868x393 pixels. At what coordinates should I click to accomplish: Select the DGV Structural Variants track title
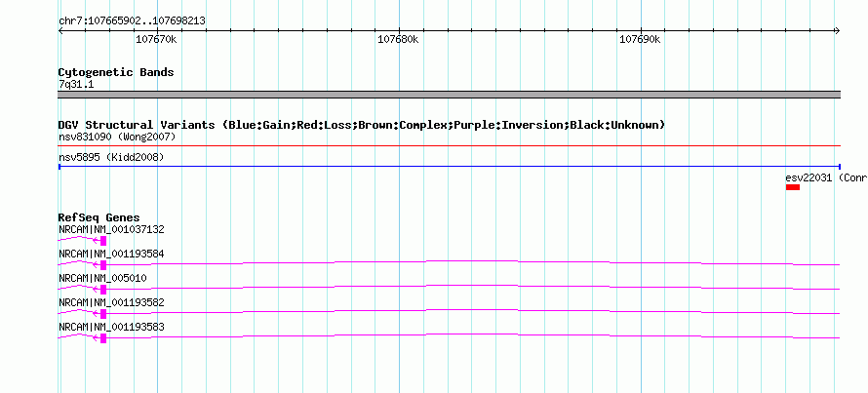point(362,125)
